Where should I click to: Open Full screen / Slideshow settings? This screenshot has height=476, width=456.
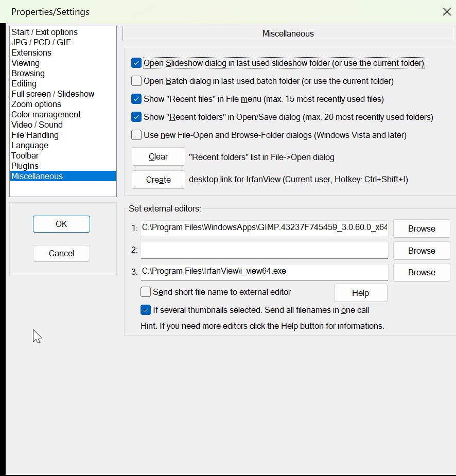53,94
